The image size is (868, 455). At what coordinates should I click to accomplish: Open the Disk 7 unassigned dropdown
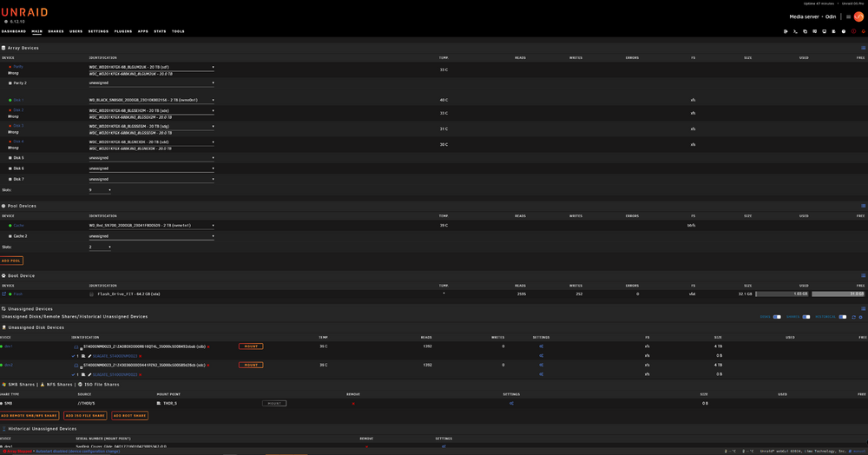152,180
